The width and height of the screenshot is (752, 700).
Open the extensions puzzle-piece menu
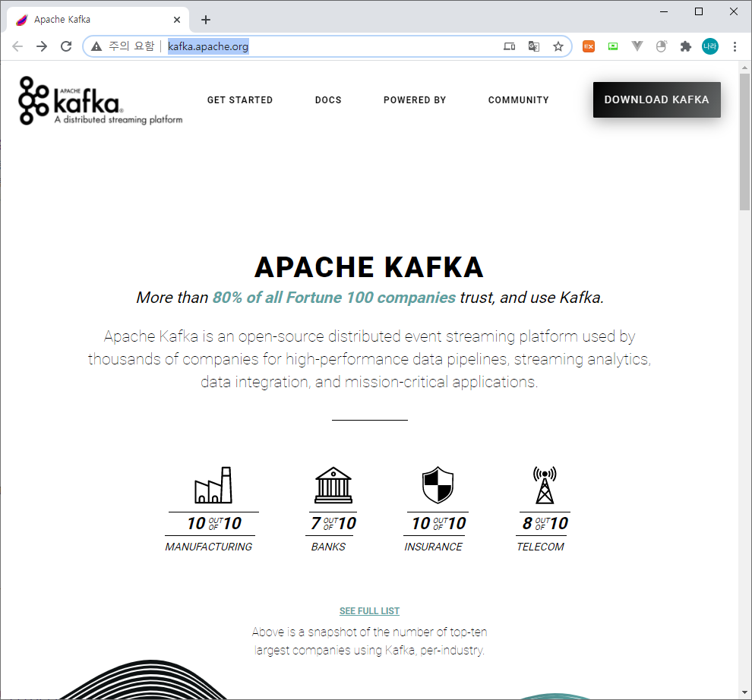tap(686, 46)
